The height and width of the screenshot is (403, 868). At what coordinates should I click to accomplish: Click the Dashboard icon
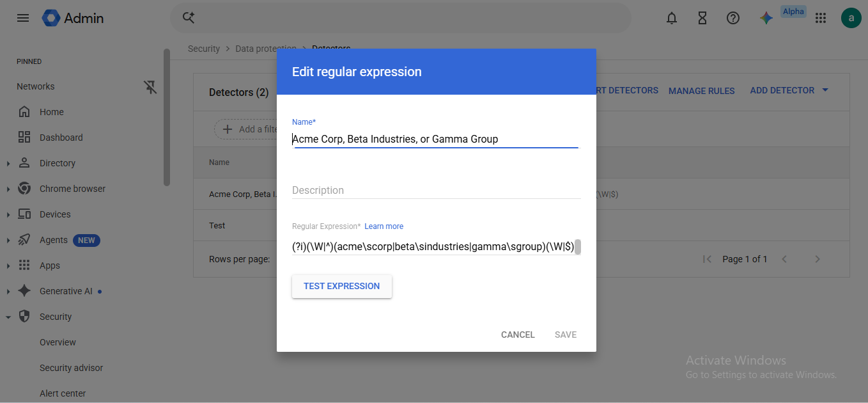click(24, 138)
